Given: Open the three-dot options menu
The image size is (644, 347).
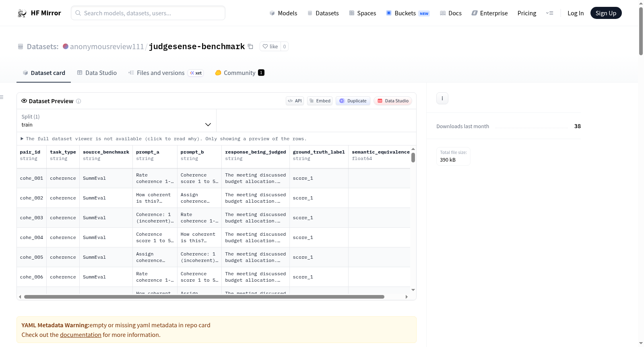Looking at the screenshot, I should [442, 98].
